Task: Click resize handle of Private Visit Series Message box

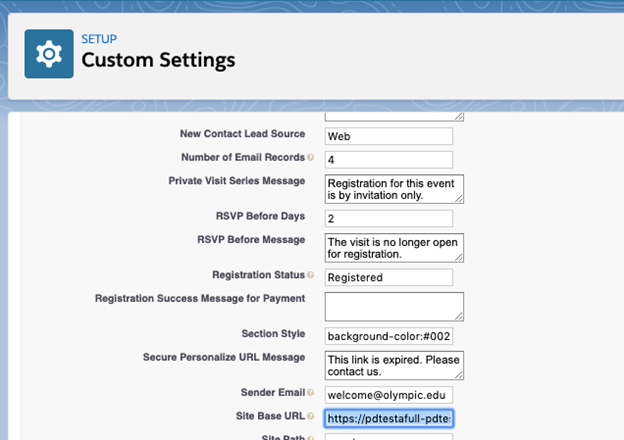Action: click(x=459, y=199)
